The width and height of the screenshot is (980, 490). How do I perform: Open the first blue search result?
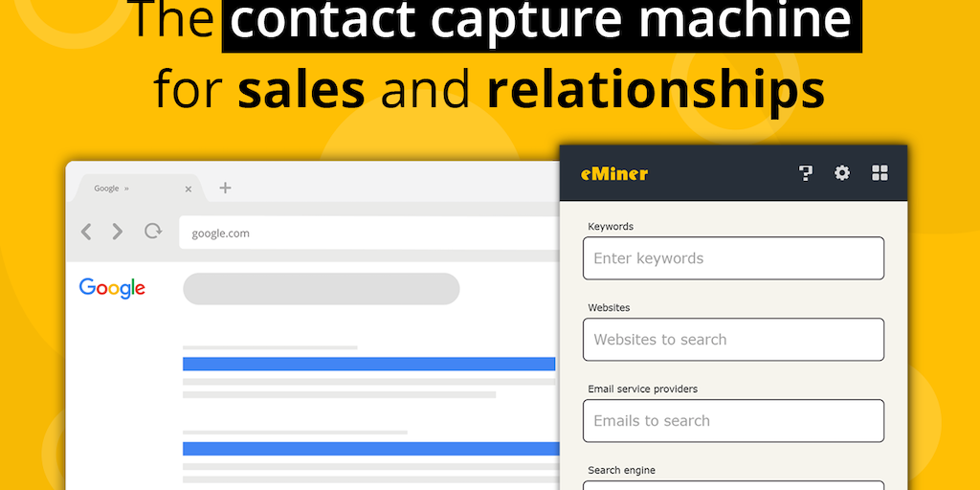point(368,364)
